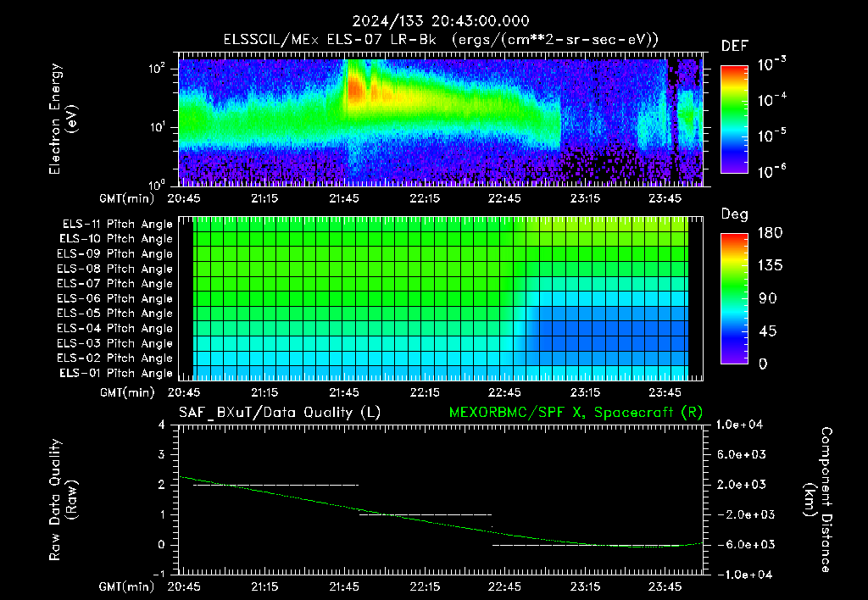Click the data quality step at level 1
Viewport: 868px width, 600px height.
(x=426, y=515)
